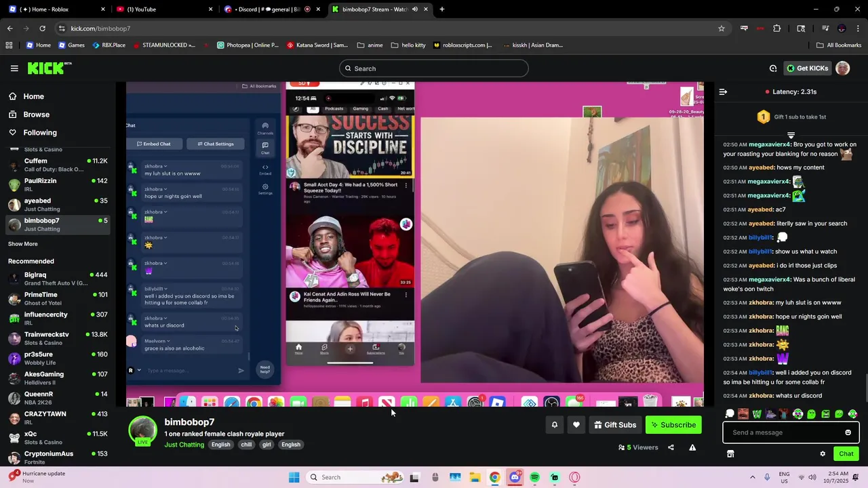Viewport: 868px width, 488px height.
Task: Open bimbobop7 channel name link
Action: 189,422
